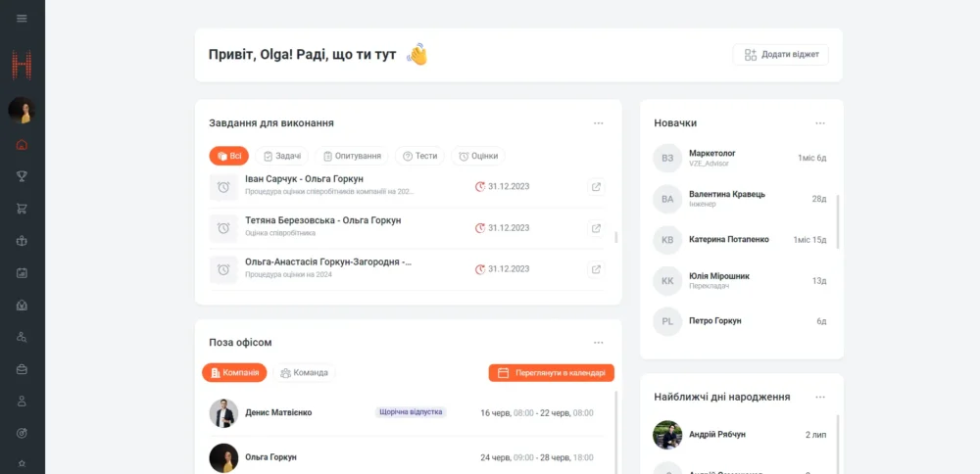This screenshot has height=474, width=980.
Task: Open the trophy achievements icon
Action: 22,176
